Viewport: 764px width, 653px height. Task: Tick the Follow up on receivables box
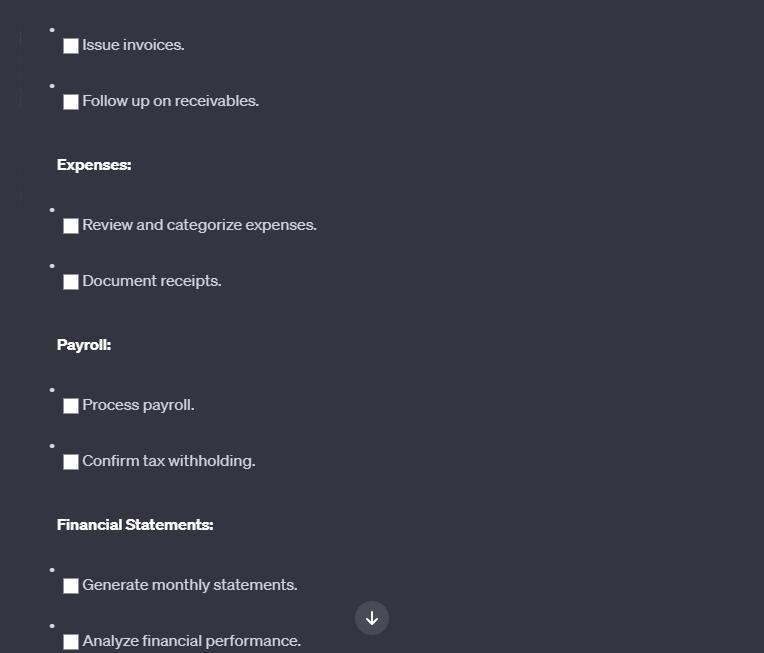[71, 102]
